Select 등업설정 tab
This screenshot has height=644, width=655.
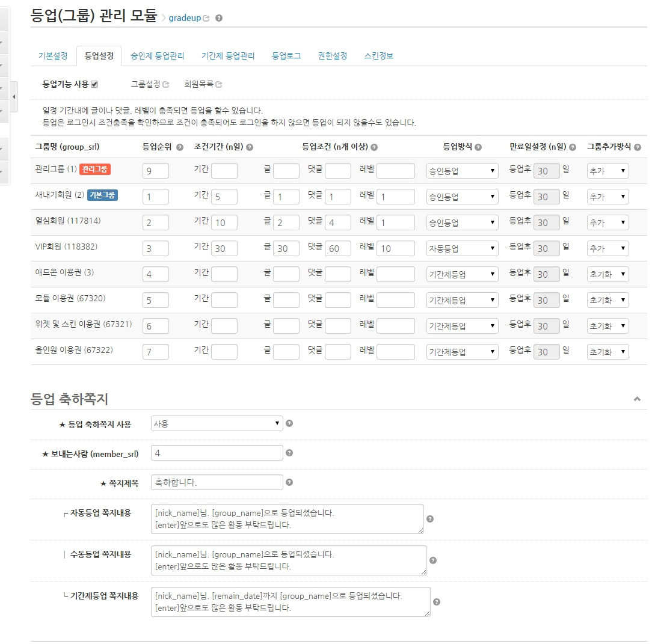[x=99, y=56]
